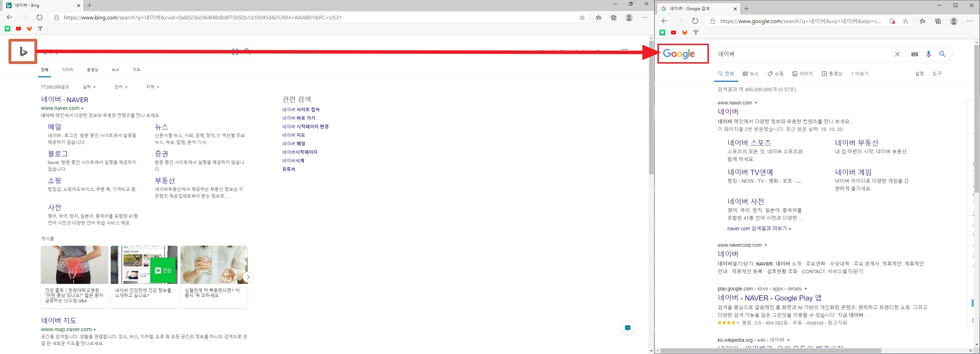Switch to Bing 지도 maps tab
Screen dimensions: 980x354
pos(136,70)
